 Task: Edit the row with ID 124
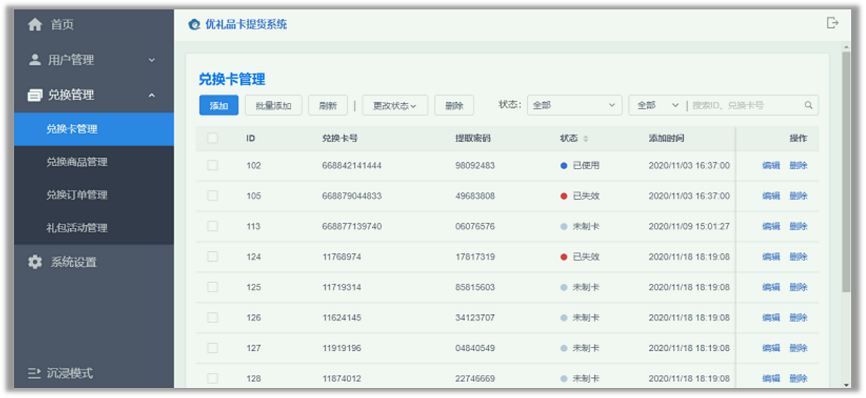771,257
